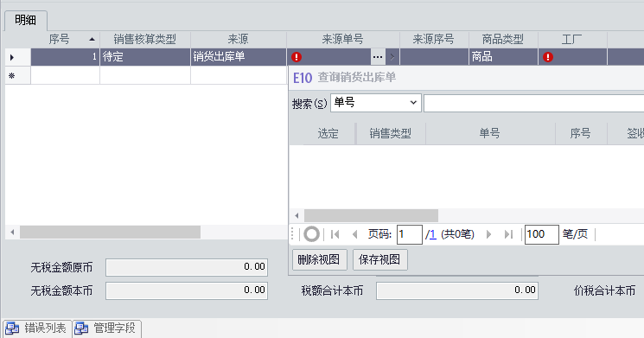Go to next page arrow
644x338 pixels.
[x=488, y=234]
